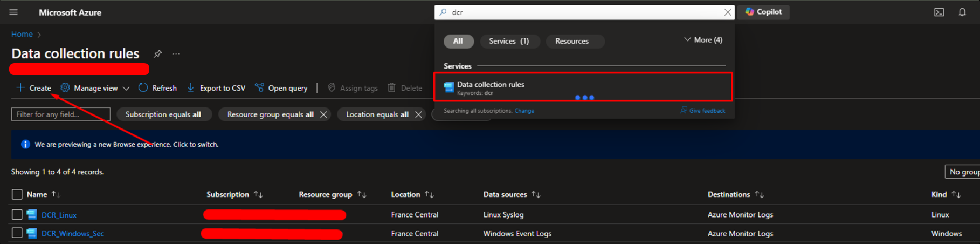The image size is (980, 244).
Task: Click the Assign tags button
Action: click(353, 88)
